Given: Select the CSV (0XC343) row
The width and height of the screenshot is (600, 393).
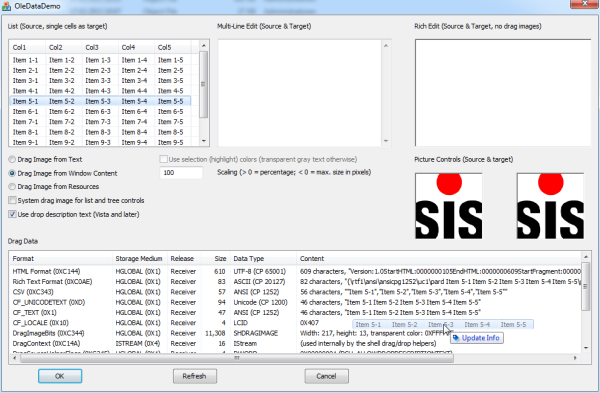Looking at the screenshot, I should point(295,292).
